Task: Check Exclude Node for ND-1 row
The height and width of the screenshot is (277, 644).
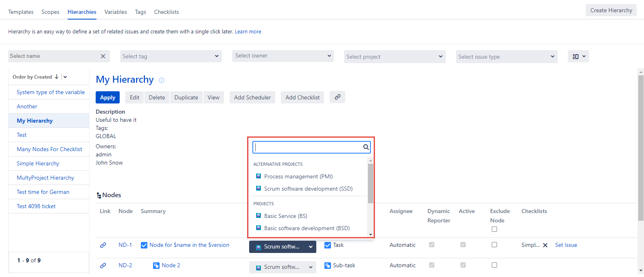Action: 494,245
